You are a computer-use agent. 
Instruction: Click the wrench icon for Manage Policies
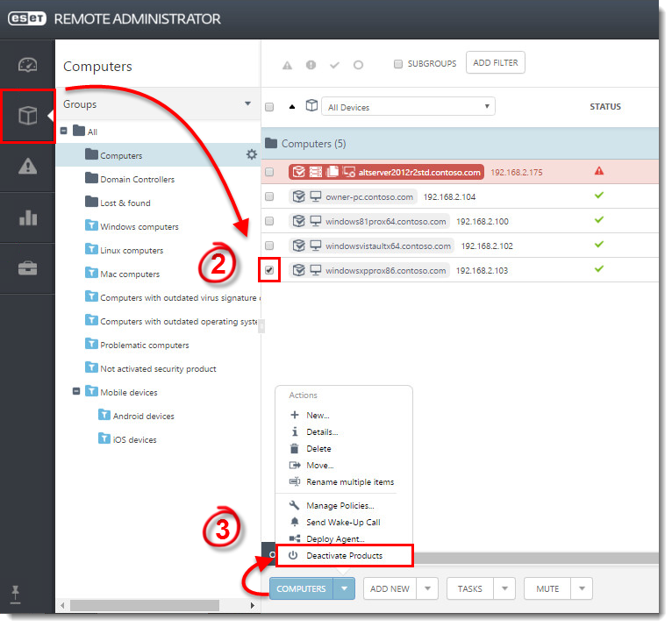click(x=294, y=505)
